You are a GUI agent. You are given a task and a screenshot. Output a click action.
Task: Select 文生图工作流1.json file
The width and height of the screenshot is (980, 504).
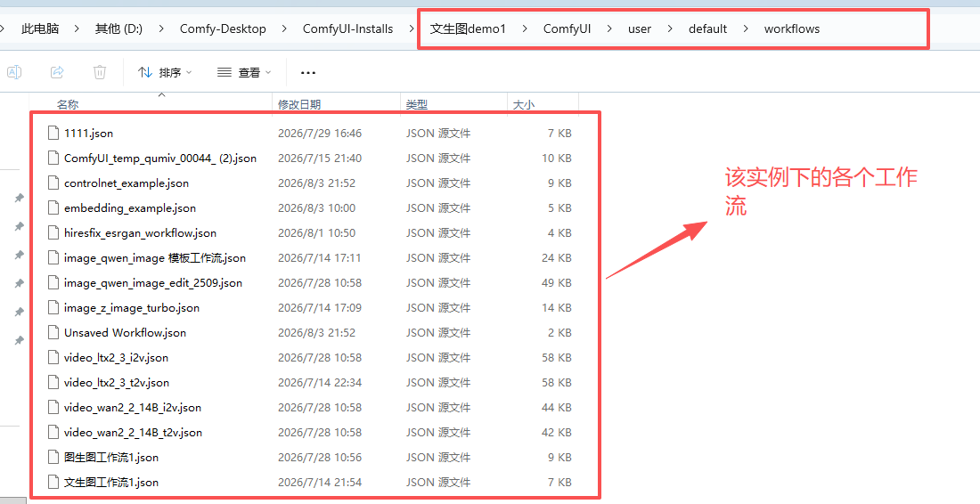(111, 483)
